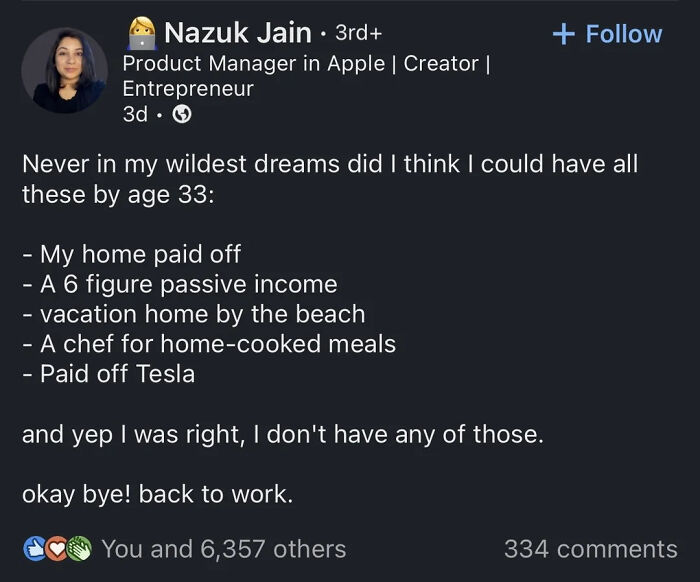Open the 334 comments link
This screenshot has height=582, width=700.
(590, 548)
